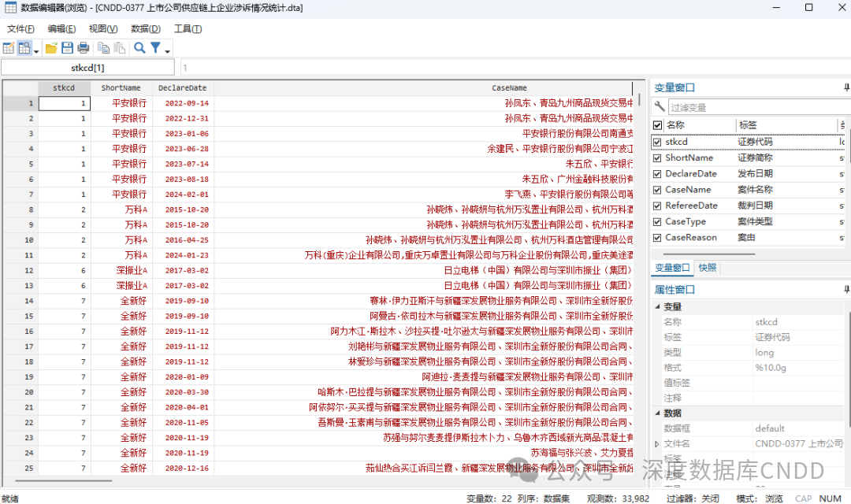Toggle the CaseType variable checkbox
The image size is (851, 504).
(x=657, y=222)
